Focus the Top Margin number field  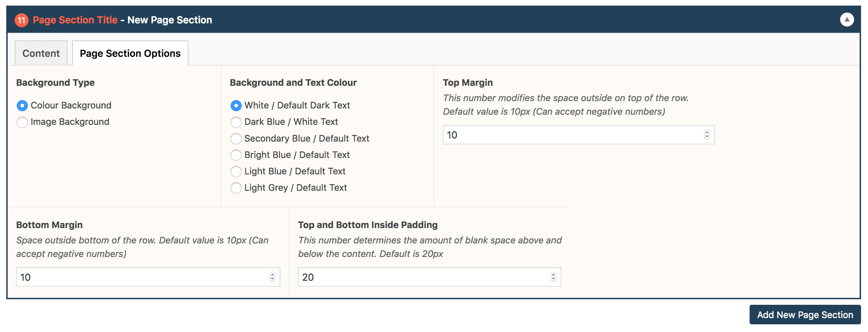coord(579,135)
